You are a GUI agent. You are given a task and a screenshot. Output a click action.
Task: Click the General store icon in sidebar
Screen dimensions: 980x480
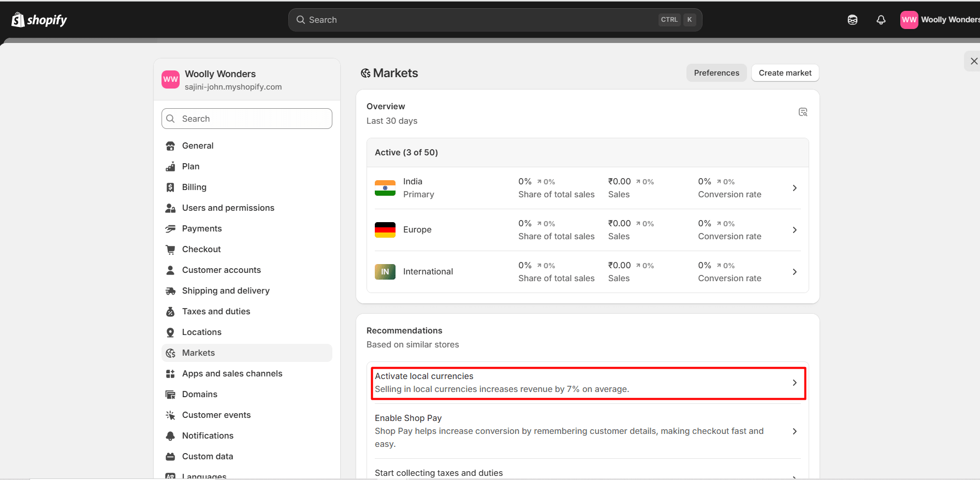point(170,146)
